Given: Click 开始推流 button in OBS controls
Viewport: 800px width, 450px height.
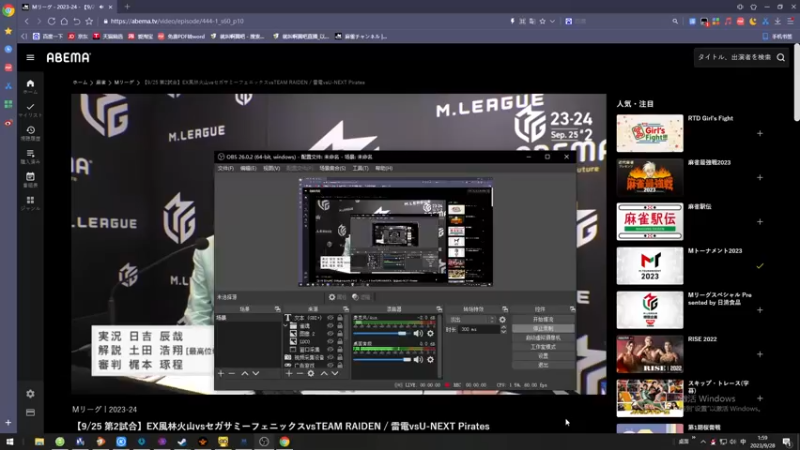Looking at the screenshot, I should 543,319.
